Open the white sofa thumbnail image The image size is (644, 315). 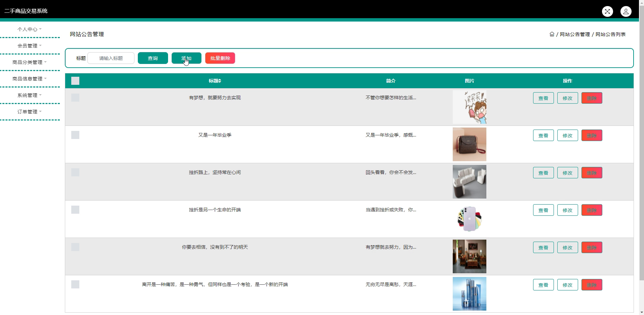[x=470, y=182]
